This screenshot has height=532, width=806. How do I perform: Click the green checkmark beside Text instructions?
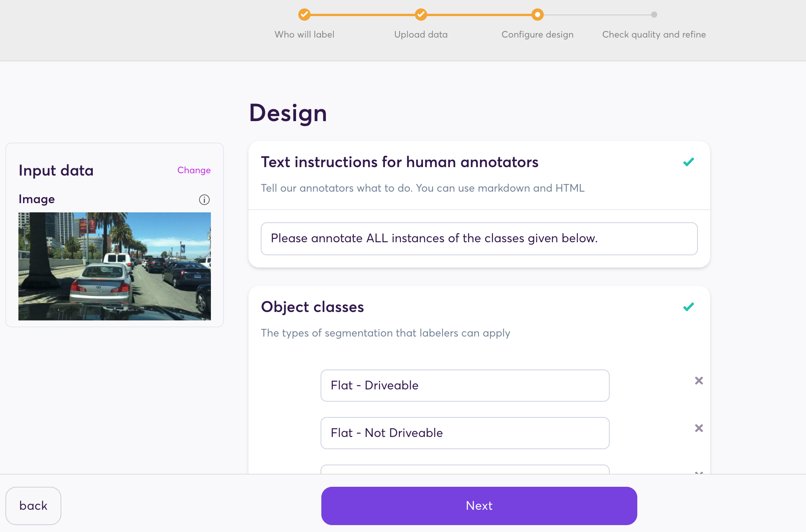[688, 162]
